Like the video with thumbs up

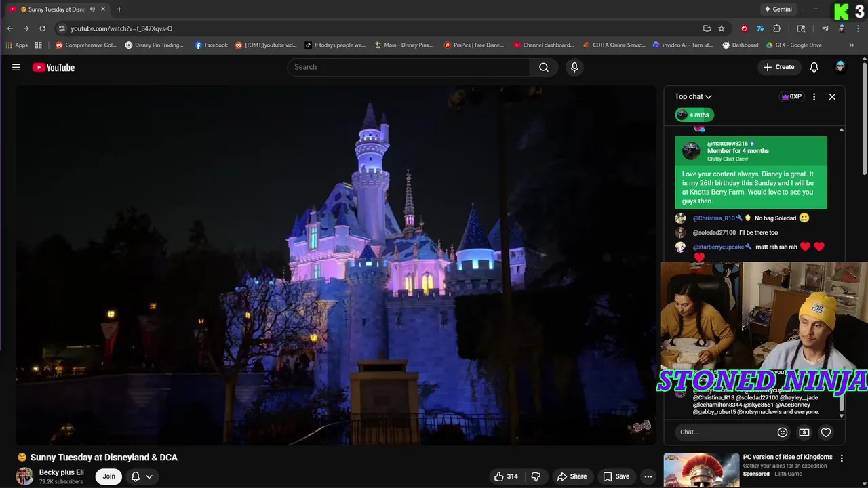506,476
